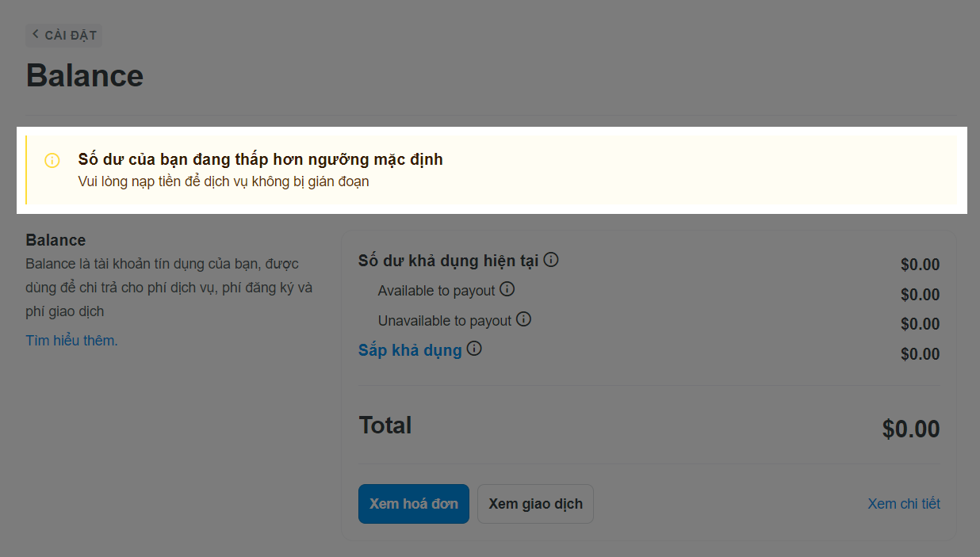Viewport: 980px width, 557px height.
Task: Click the Total label
Action: pyautogui.click(x=385, y=425)
